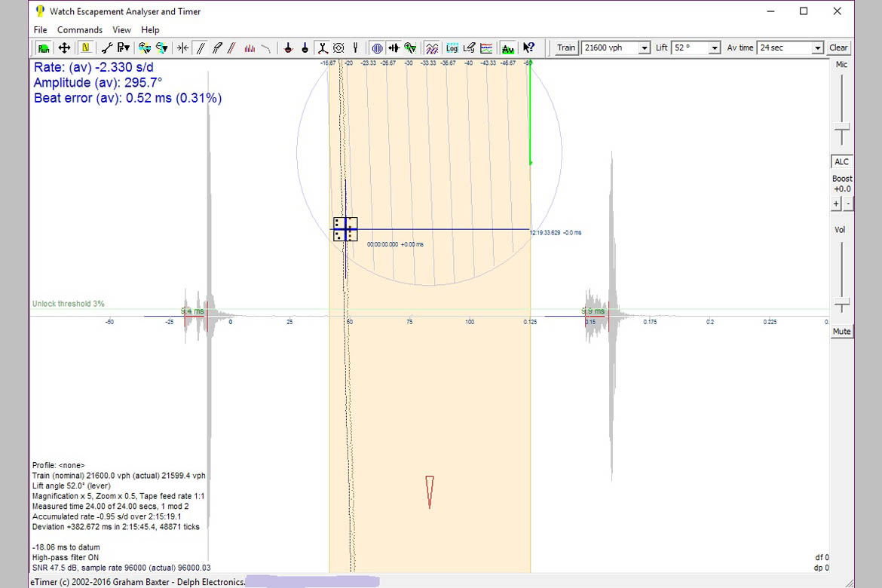
Task: Open the View menu
Action: click(121, 30)
